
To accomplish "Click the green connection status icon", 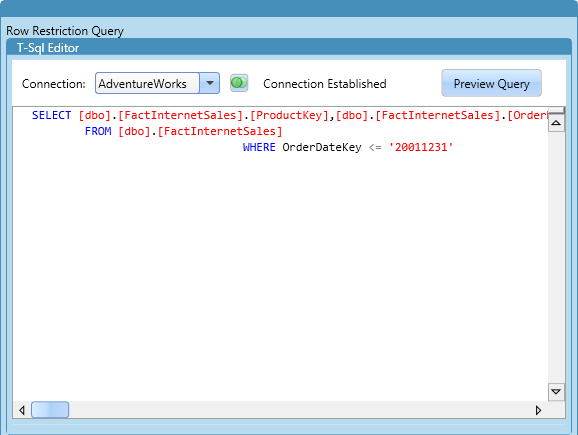I will (x=239, y=83).
